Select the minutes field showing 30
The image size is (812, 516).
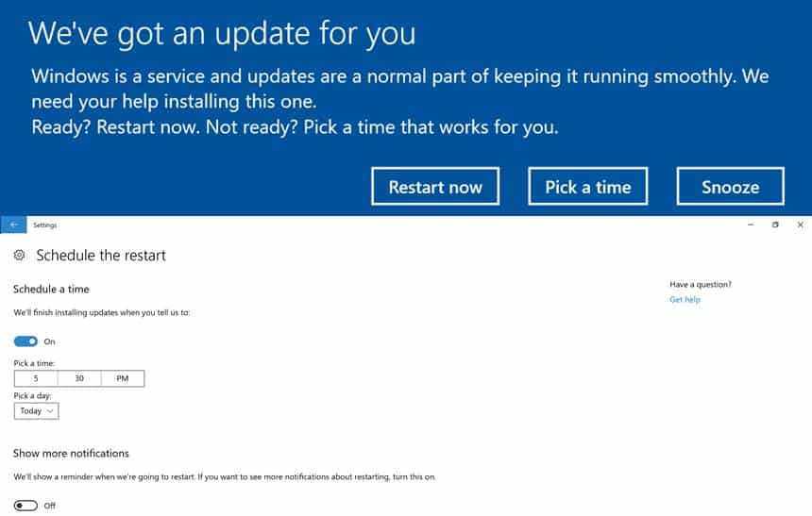coord(79,378)
